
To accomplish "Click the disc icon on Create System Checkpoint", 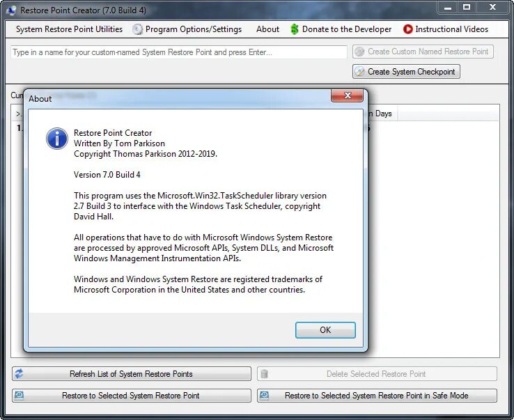I will [x=360, y=72].
